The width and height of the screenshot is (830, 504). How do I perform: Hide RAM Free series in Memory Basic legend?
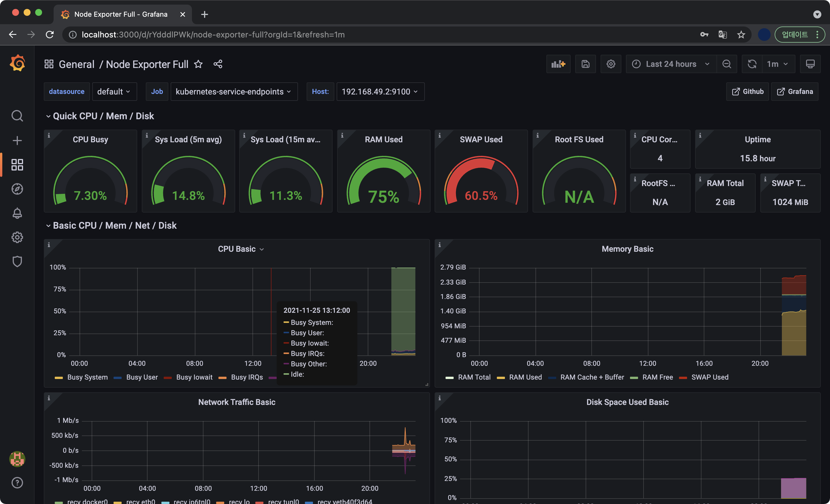pyautogui.click(x=657, y=377)
